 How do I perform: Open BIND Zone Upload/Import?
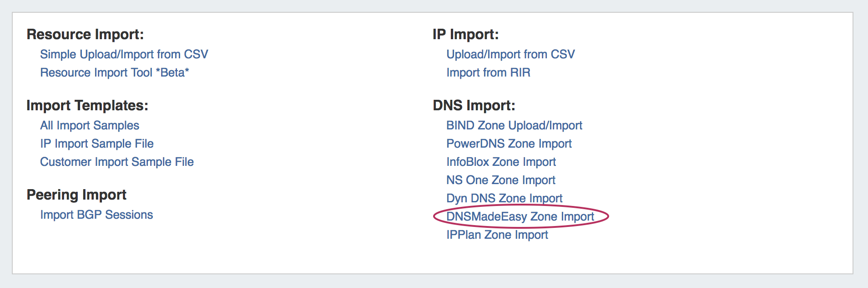[514, 125]
